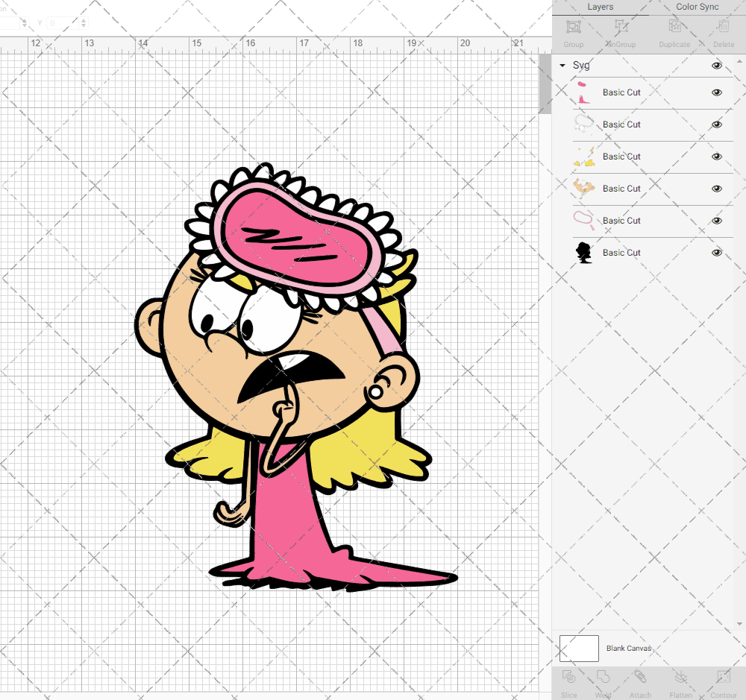Select the light pink strap layer thumbnail
746x700 pixels.
(x=583, y=220)
